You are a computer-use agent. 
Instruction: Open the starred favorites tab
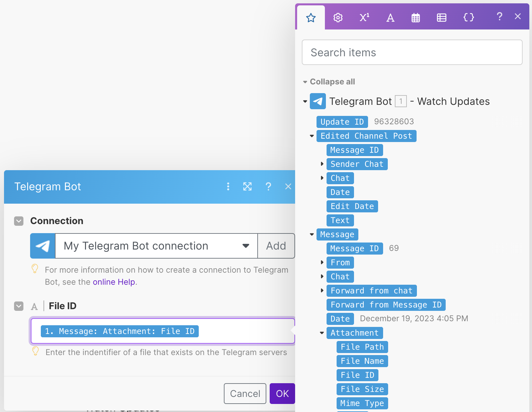pos(311,17)
